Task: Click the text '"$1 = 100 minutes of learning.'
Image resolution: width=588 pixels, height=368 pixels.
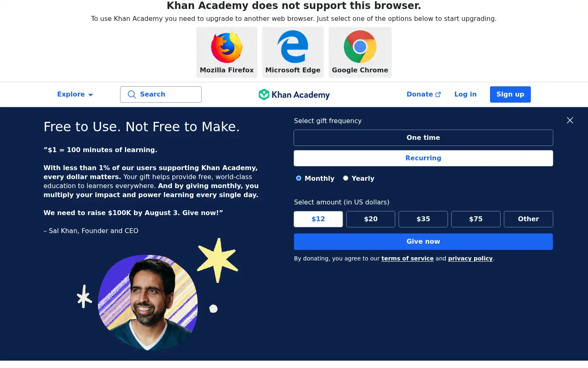Action: (100, 150)
